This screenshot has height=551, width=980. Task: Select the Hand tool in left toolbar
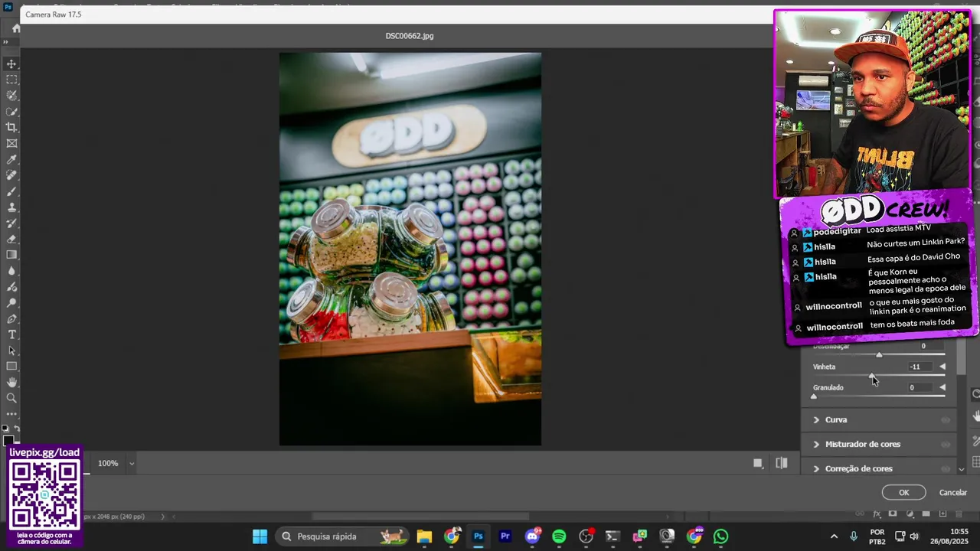coord(11,382)
